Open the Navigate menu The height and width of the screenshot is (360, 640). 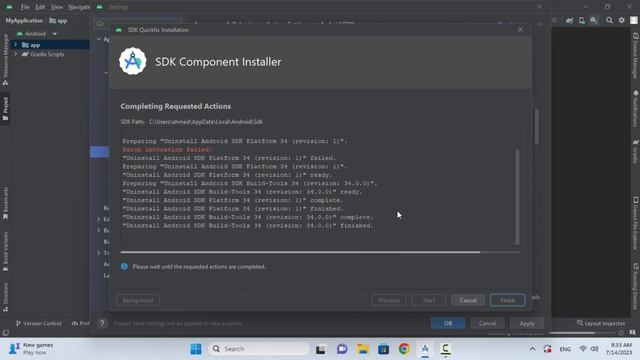pyautogui.click(x=79, y=7)
